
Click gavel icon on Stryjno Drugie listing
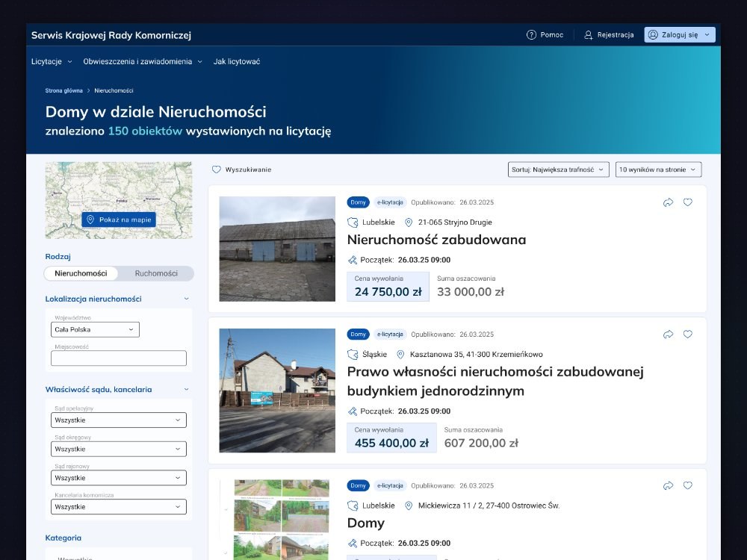[x=353, y=260]
